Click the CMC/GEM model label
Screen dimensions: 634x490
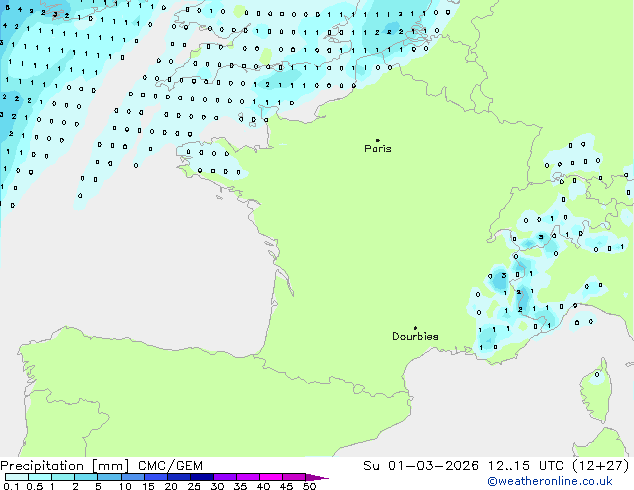(170, 466)
